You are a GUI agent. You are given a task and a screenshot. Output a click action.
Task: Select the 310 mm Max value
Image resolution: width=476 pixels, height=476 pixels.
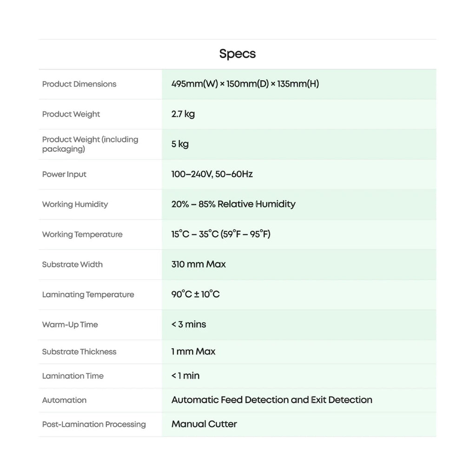(198, 264)
